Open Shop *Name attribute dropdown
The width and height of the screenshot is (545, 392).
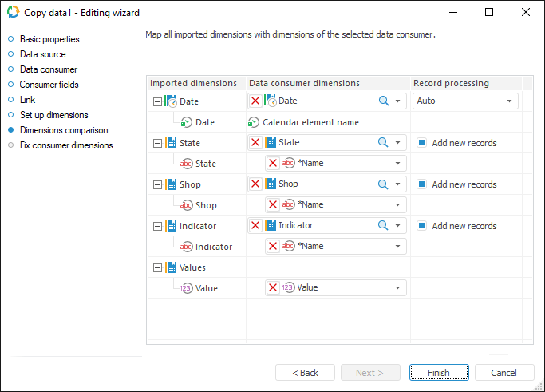click(x=397, y=205)
